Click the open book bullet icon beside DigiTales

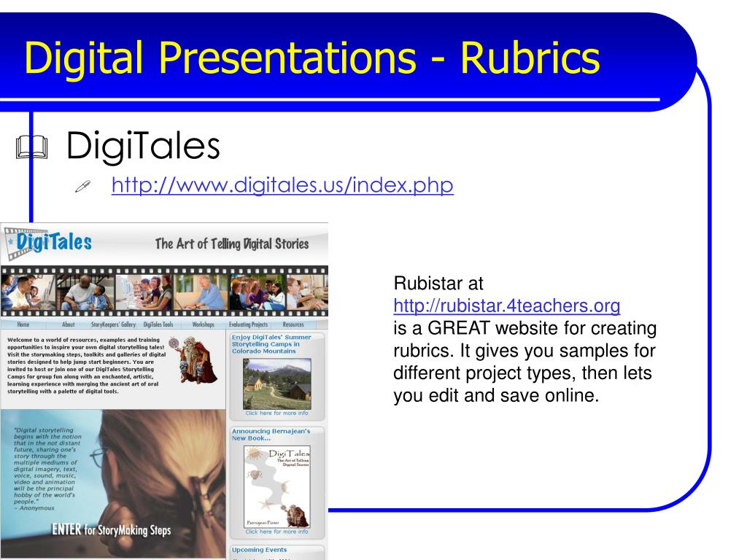31,147
